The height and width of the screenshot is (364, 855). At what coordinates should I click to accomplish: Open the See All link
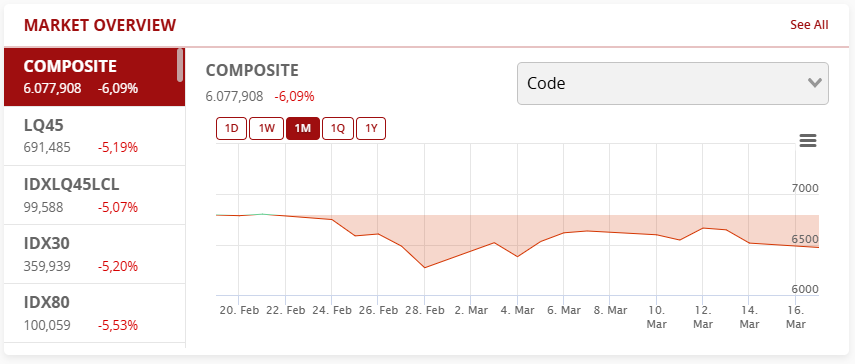click(x=809, y=25)
